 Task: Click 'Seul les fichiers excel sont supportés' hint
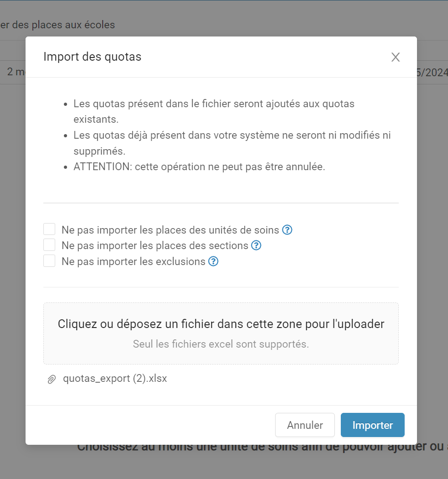[x=221, y=344]
